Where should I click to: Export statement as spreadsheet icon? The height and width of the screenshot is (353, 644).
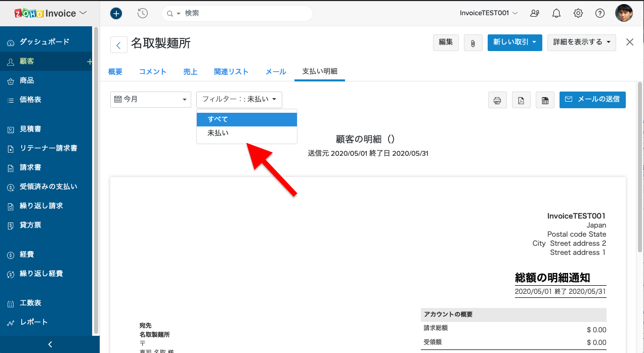pyautogui.click(x=545, y=100)
